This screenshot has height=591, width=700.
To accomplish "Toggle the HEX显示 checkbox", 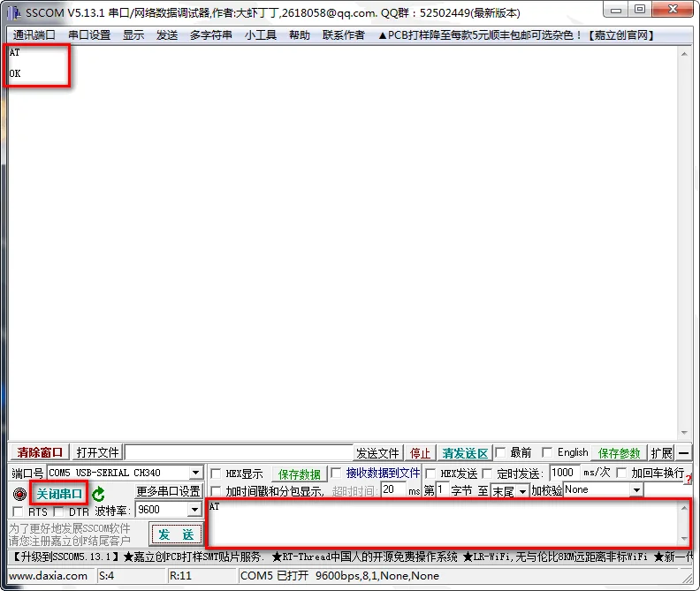I will click(216, 474).
